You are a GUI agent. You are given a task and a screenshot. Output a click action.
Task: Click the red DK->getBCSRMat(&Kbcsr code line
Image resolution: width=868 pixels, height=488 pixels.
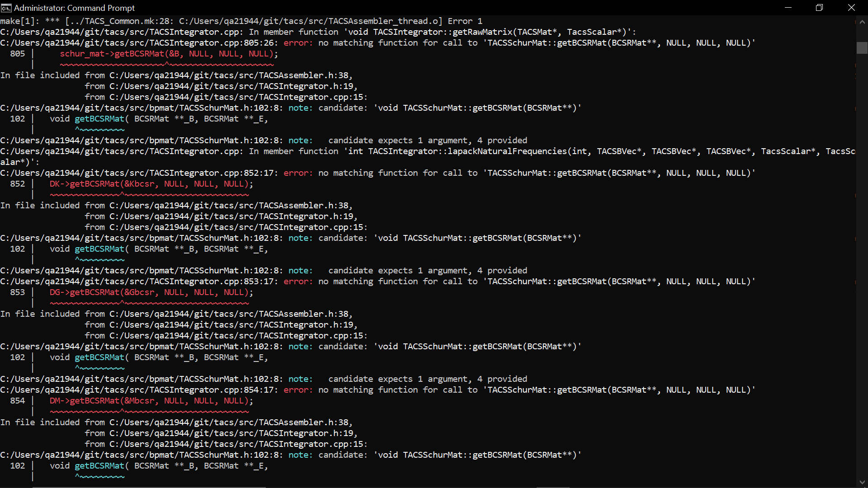coord(151,184)
